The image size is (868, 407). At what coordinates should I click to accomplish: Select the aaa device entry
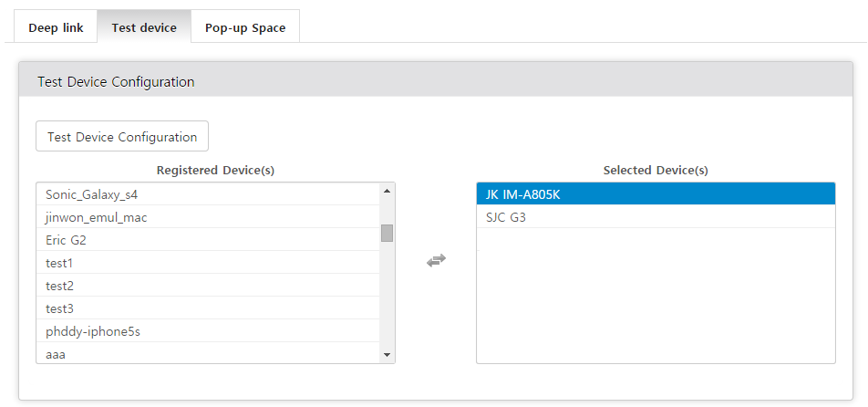click(x=208, y=353)
